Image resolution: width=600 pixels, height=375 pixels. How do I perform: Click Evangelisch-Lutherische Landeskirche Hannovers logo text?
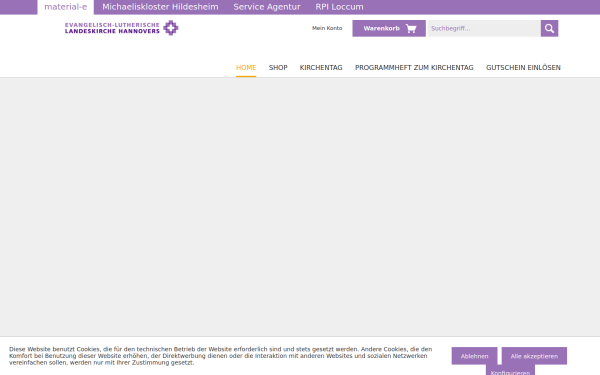(x=112, y=28)
